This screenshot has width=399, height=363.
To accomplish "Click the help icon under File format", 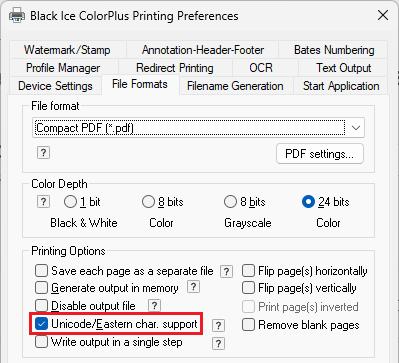I will (43, 153).
